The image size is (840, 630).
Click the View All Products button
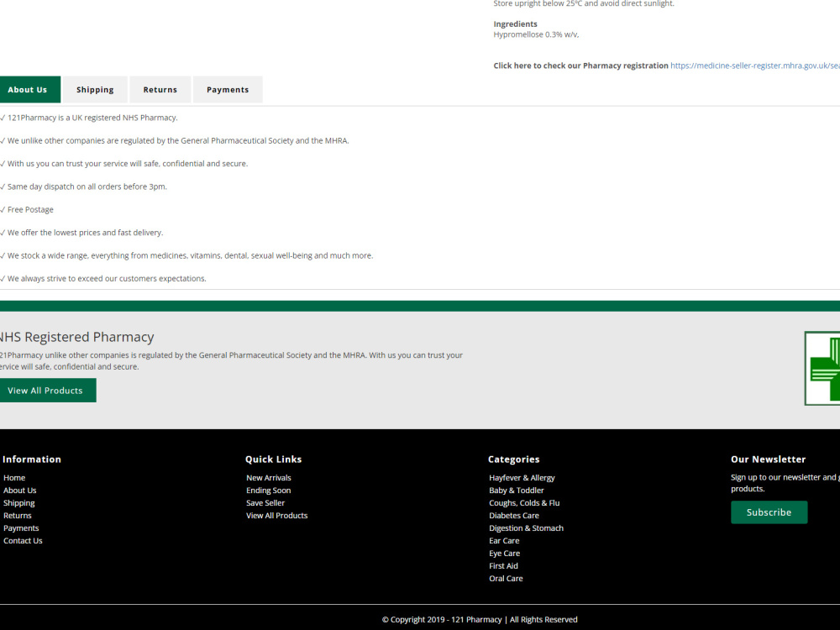click(47, 391)
